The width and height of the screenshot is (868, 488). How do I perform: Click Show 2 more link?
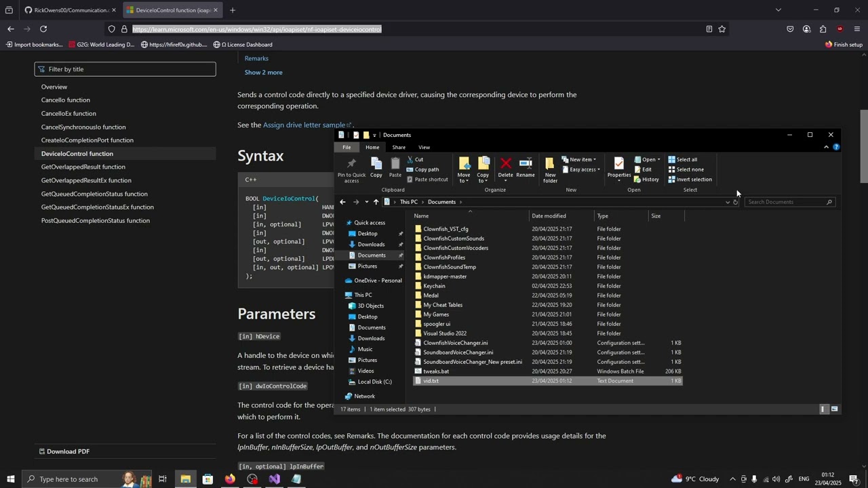click(263, 73)
